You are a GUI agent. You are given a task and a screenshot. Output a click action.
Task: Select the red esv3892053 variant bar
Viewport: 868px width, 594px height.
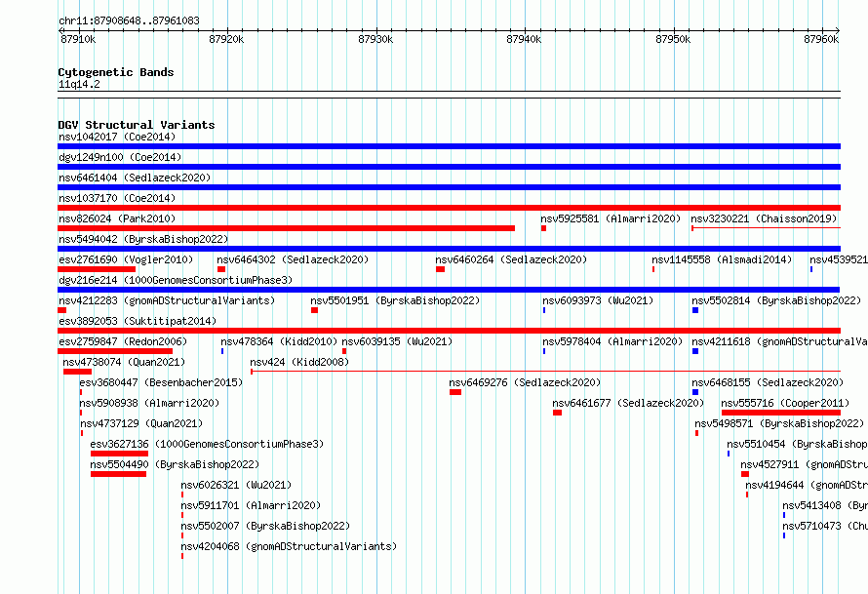click(x=449, y=331)
